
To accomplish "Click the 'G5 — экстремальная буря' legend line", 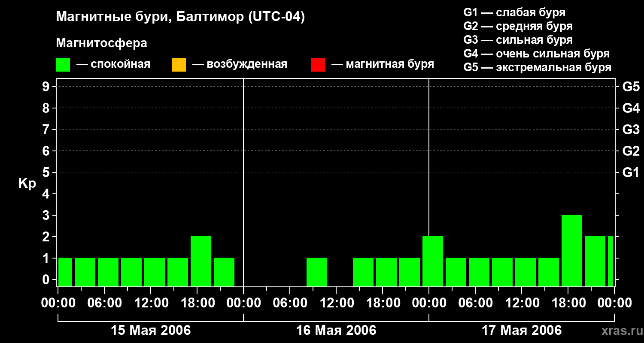I will pyautogui.click(x=537, y=67).
